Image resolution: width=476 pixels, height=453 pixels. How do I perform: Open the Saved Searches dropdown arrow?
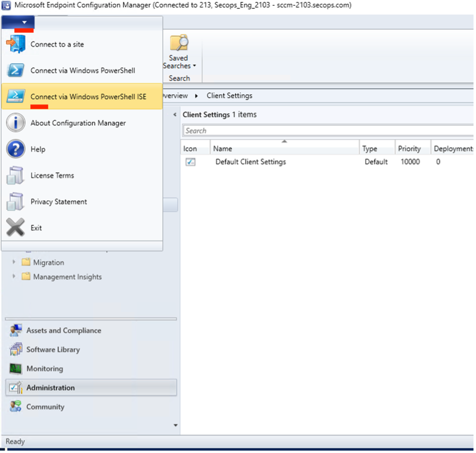(x=195, y=66)
